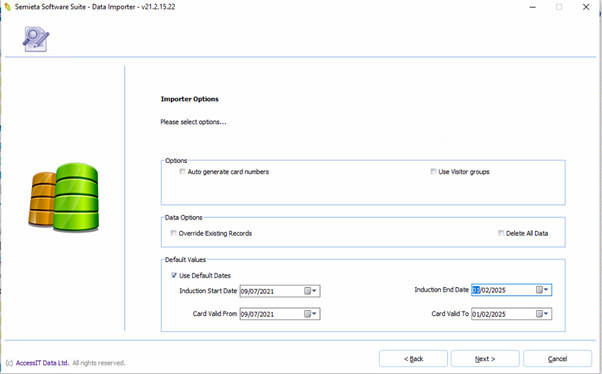Toggle the Delete All Data checkbox
The width and height of the screenshot is (602, 374).
tap(501, 233)
